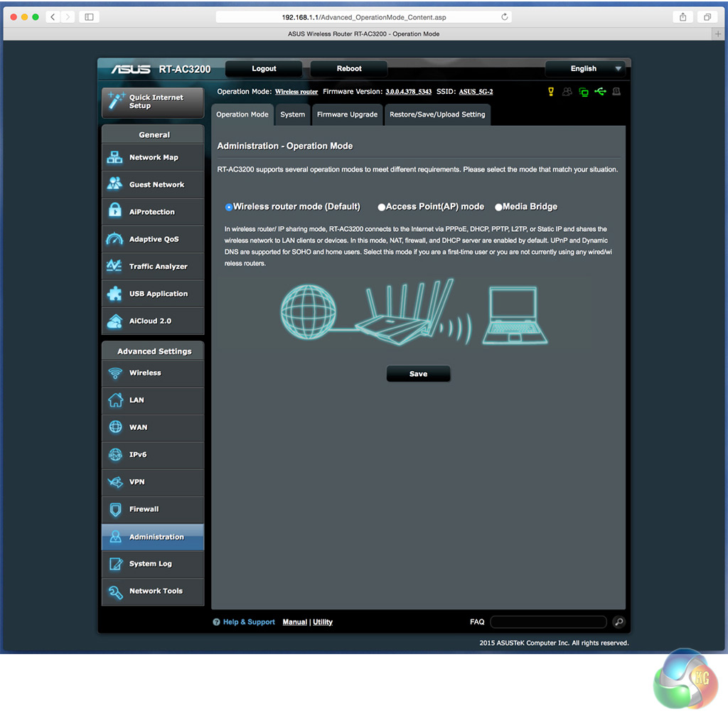Open Help & Support link
The image size is (728, 721).
point(249,622)
